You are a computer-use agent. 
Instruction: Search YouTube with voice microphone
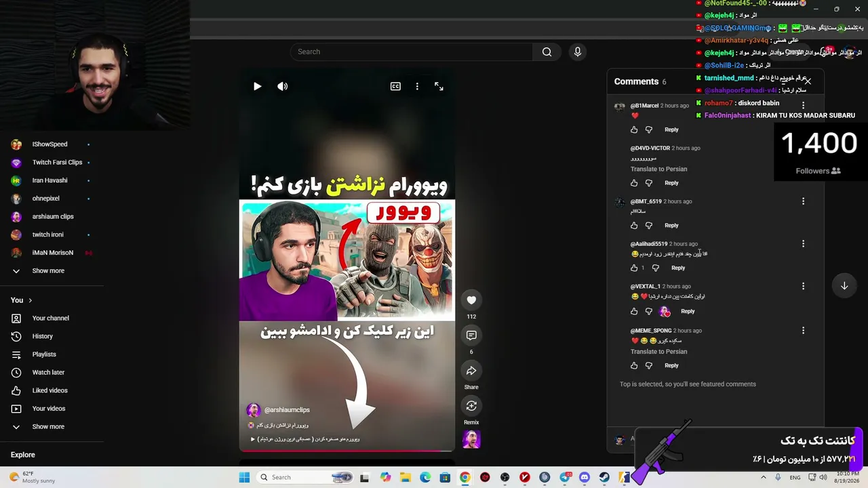click(578, 52)
